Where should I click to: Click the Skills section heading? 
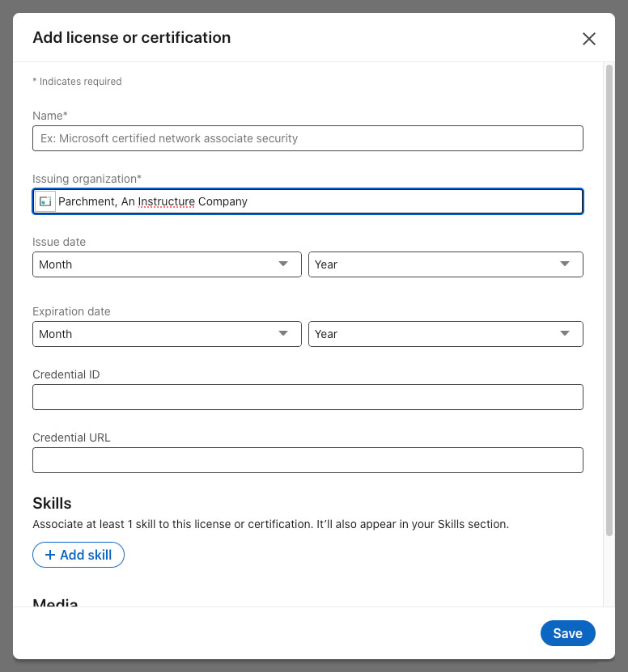pos(52,503)
